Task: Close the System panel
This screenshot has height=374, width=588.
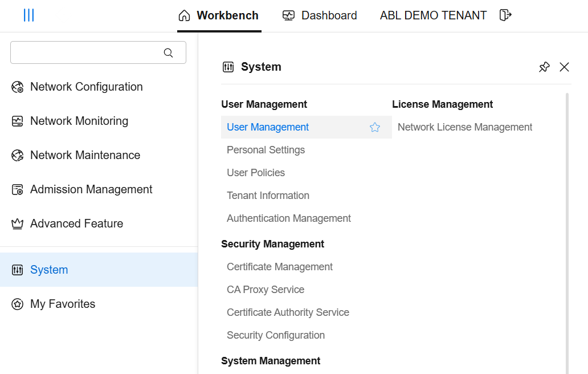Action: click(x=564, y=67)
